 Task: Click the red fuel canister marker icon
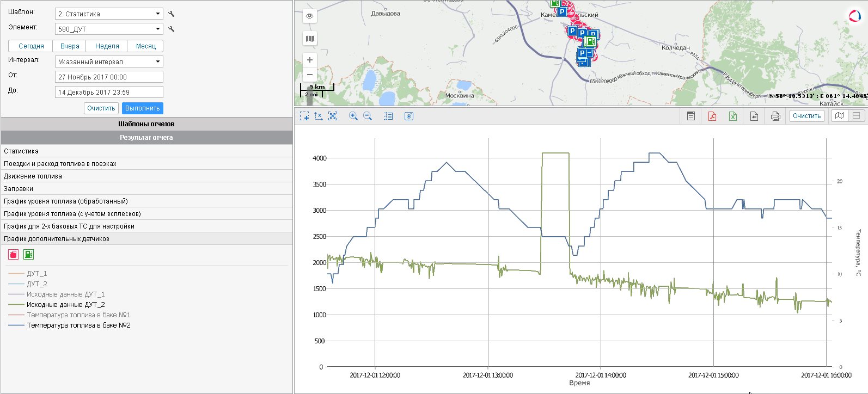click(x=14, y=254)
